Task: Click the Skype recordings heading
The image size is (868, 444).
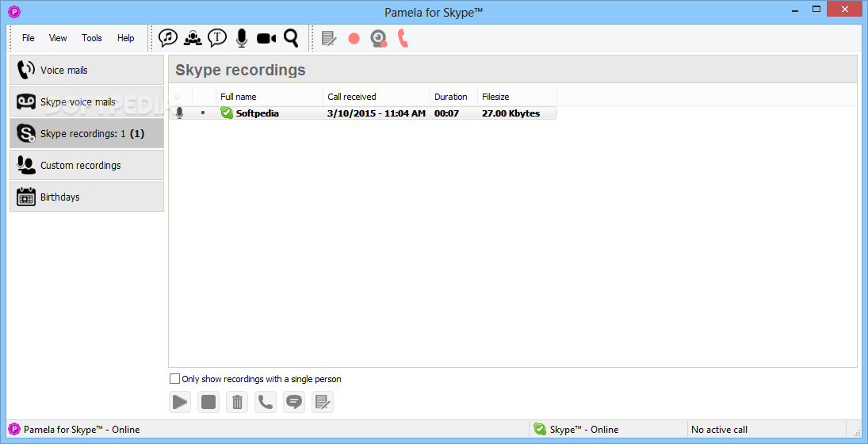Action: [240, 70]
